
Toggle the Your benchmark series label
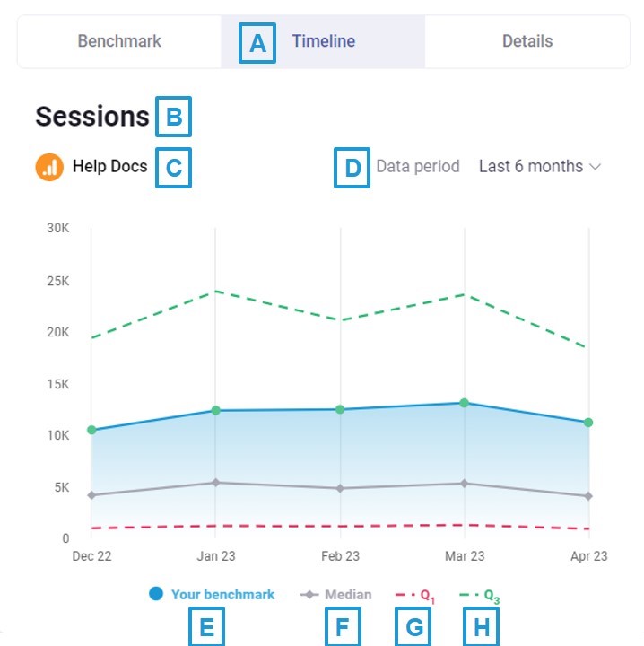pos(222,594)
